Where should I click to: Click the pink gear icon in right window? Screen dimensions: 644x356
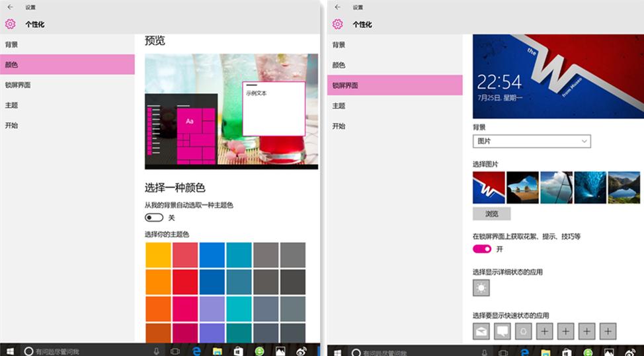pyautogui.click(x=338, y=24)
